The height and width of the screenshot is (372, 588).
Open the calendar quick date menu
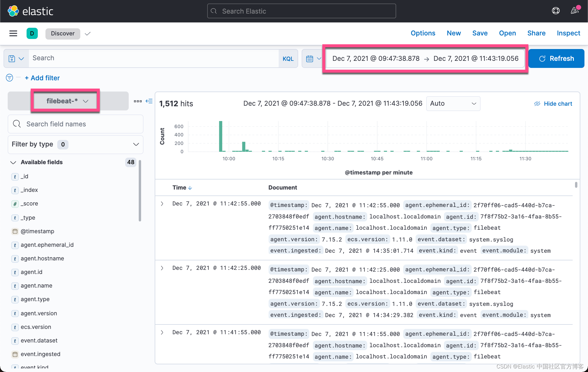[x=313, y=58]
